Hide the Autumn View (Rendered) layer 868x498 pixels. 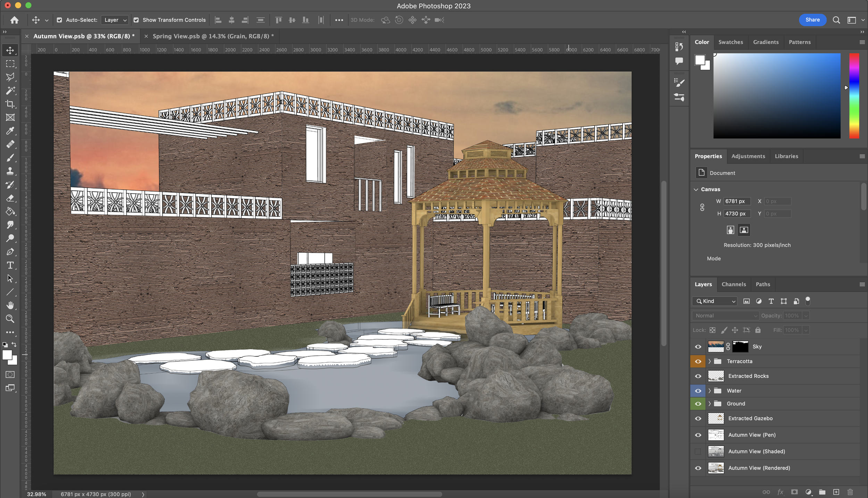(698, 468)
